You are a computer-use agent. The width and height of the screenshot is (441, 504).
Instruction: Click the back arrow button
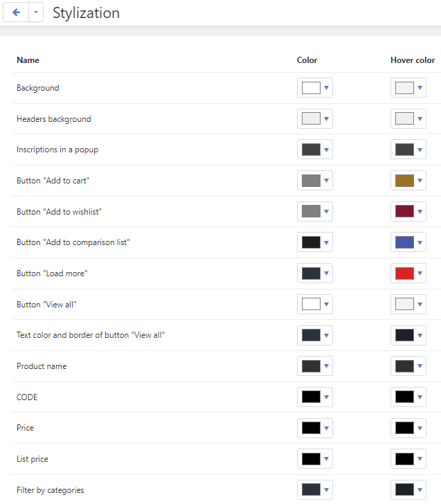pyautogui.click(x=16, y=12)
